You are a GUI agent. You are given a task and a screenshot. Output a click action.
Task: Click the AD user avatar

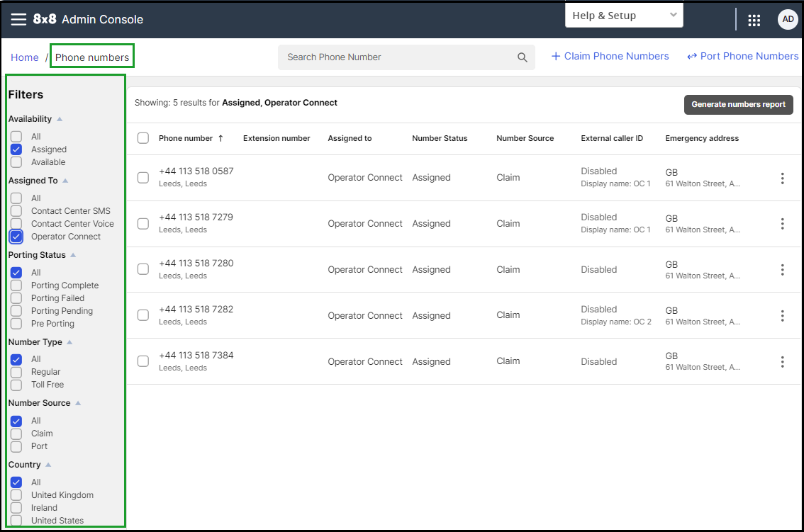coord(788,19)
